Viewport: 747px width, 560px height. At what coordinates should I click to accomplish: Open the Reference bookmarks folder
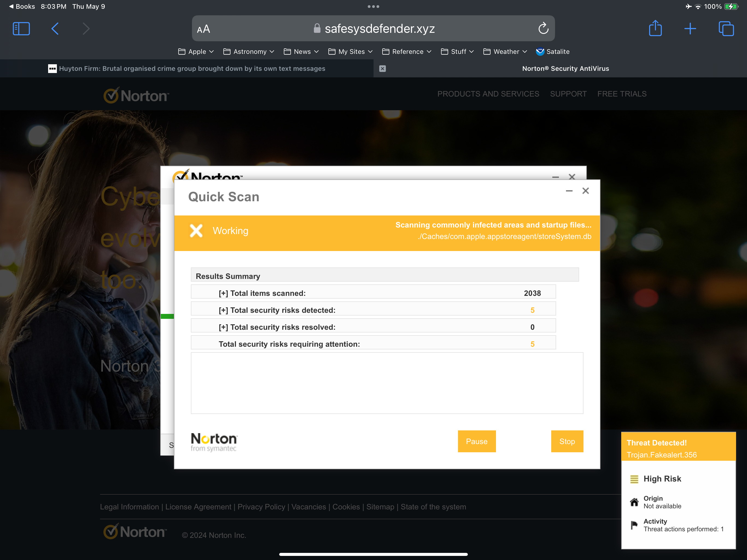tap(407, 52)
